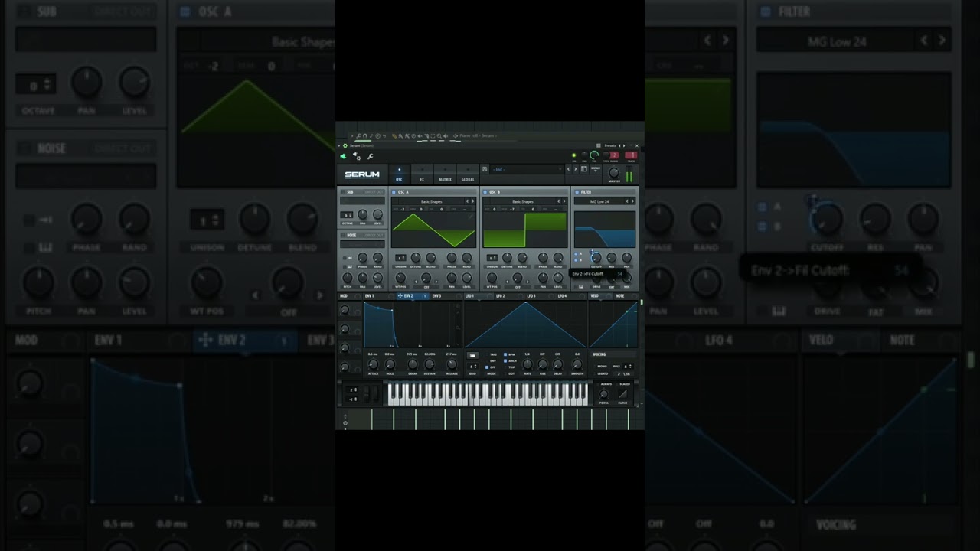Click the Filter keytrack keyboard icon
This screenshot has width=980, height=551.
click(x=580, y=286)
